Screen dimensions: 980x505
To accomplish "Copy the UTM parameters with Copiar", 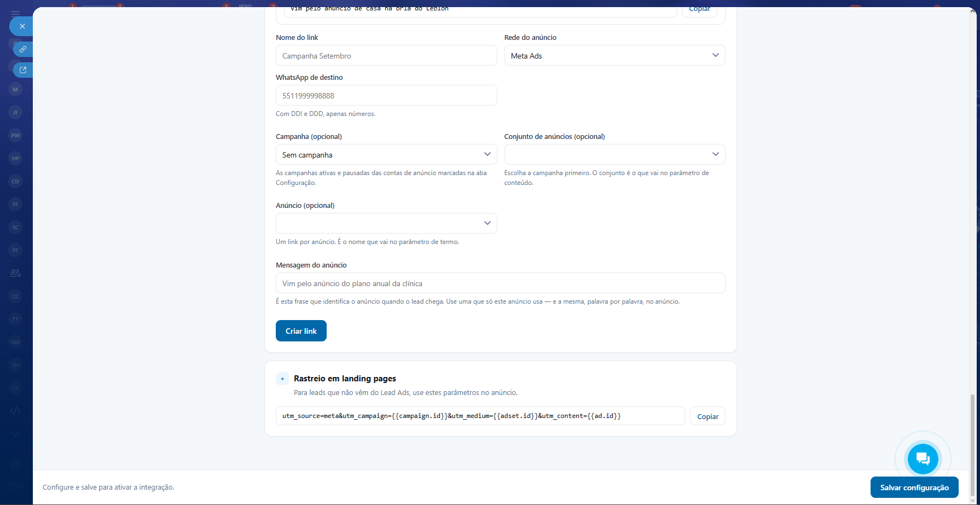I will [x=708, y=416].
